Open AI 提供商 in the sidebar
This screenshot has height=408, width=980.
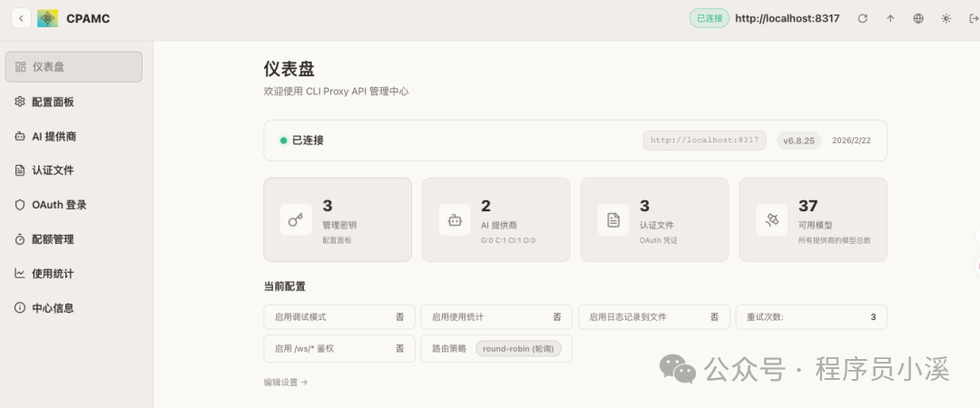[73, 136]
